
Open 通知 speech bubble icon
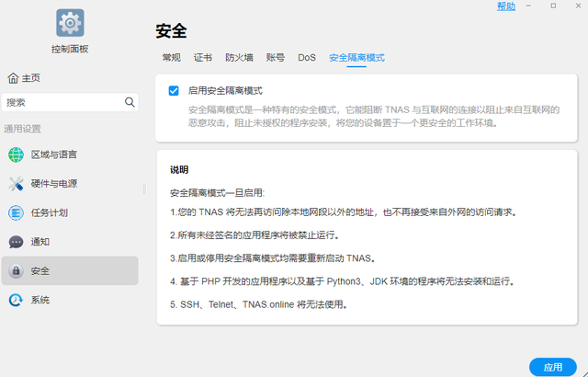point(16,242)
